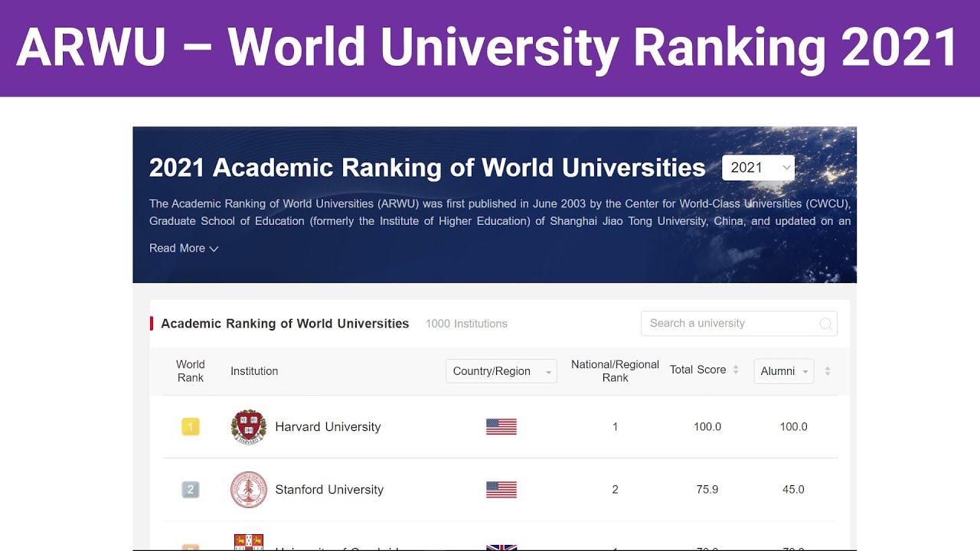
Task: Click Stanford's national rank 2
Action: (x=615, y=490)
